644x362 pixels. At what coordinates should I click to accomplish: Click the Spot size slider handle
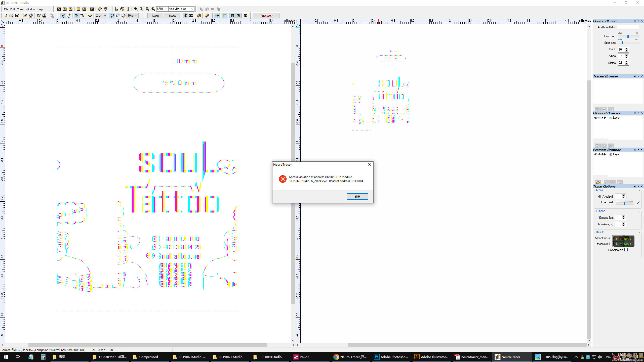(622, 43)
